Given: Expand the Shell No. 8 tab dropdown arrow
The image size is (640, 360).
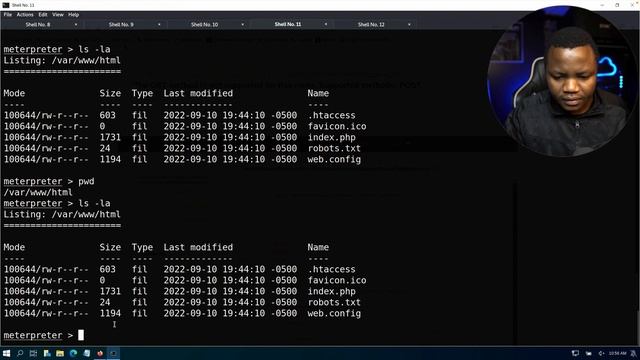Looking at the screenshot, I should point(76,24).
